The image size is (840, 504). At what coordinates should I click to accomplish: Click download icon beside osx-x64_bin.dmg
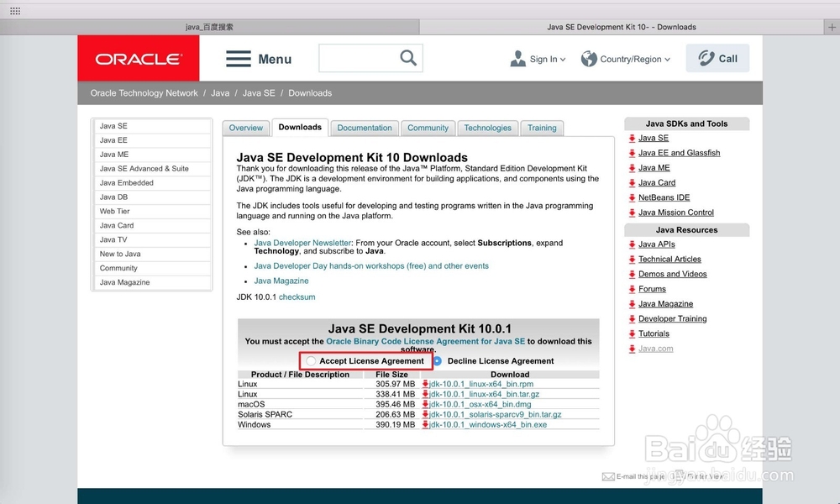(425, 404)
